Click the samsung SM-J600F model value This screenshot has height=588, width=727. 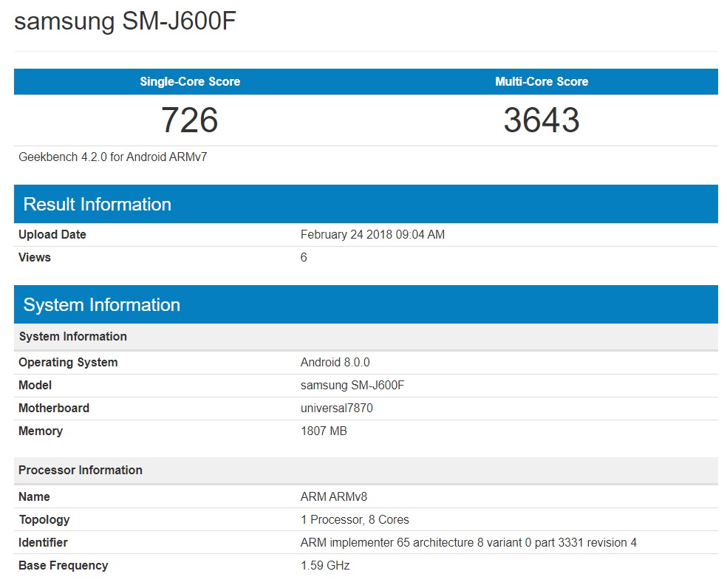352,386
